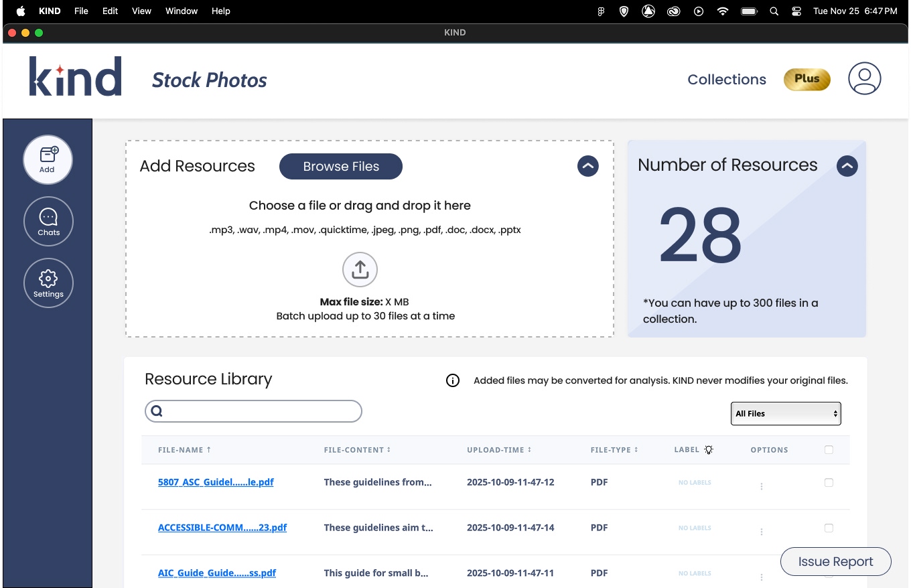This screenshot has height=588, width=911.
Task: Open the Edit menu
Action: coord(110,11)
